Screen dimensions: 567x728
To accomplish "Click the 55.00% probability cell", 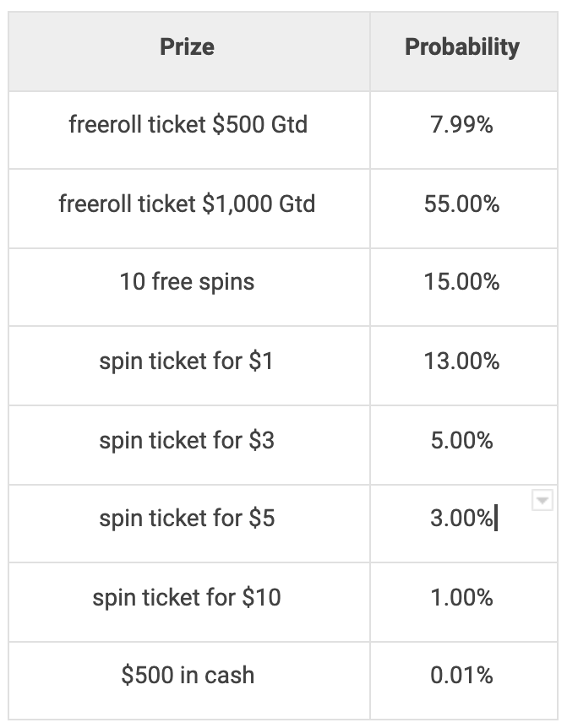I will 461,204.
